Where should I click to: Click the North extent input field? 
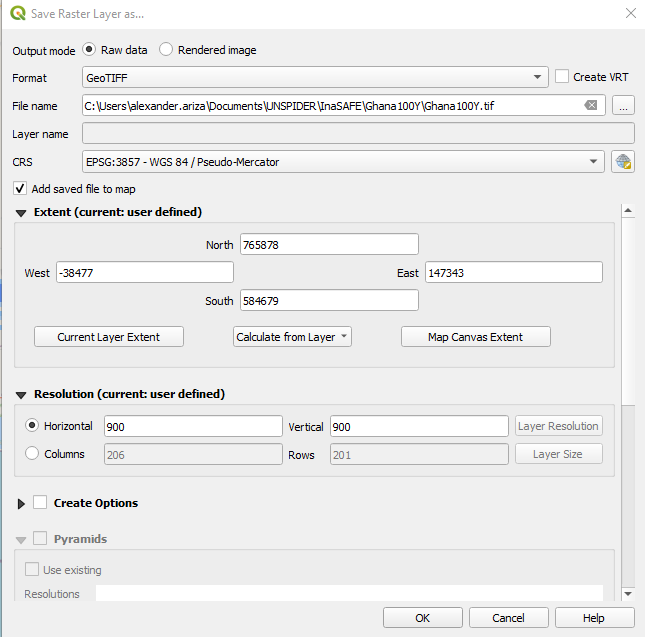click(x=329, y=245)
